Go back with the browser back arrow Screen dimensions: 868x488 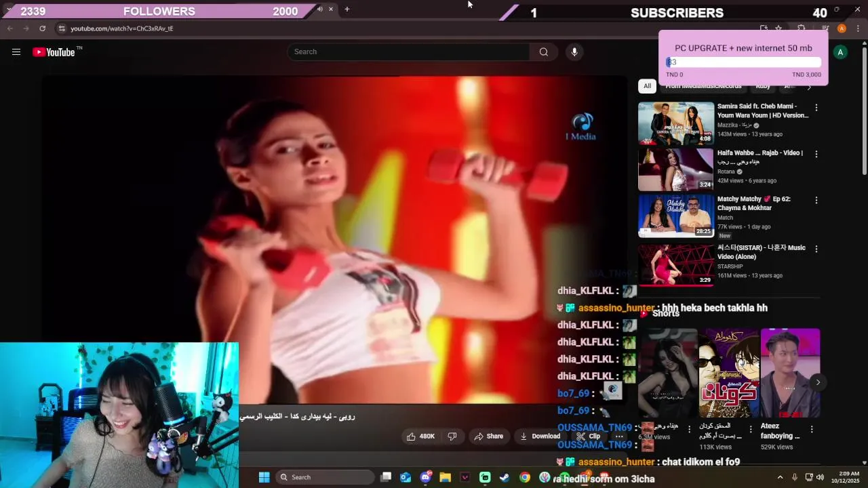click(10, 28)
